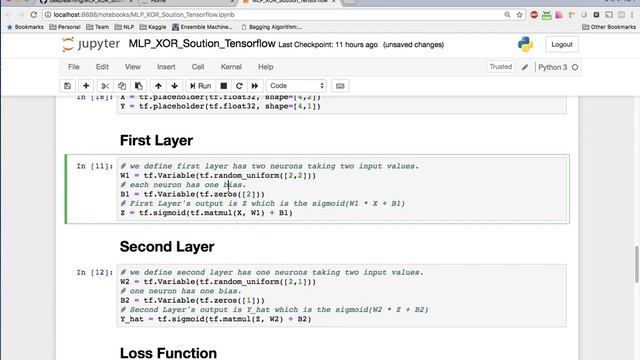Click inside code cell In [11]
This screenshot has width=640, height=360.
[342, 189]
